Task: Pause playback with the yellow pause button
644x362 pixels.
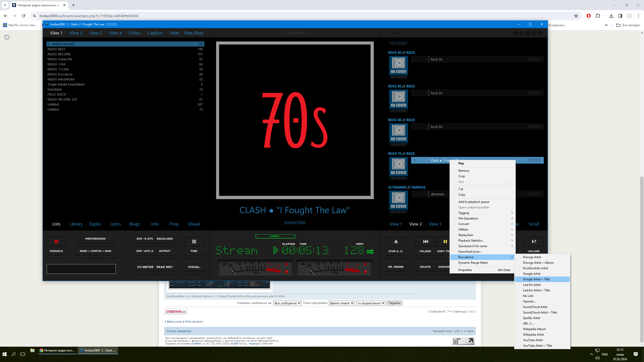Action: tap(445, 242)
